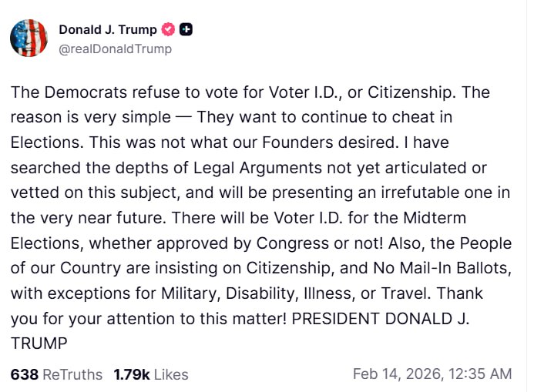
Task: Click the 1.79k likes number
Action: (132, 374)
